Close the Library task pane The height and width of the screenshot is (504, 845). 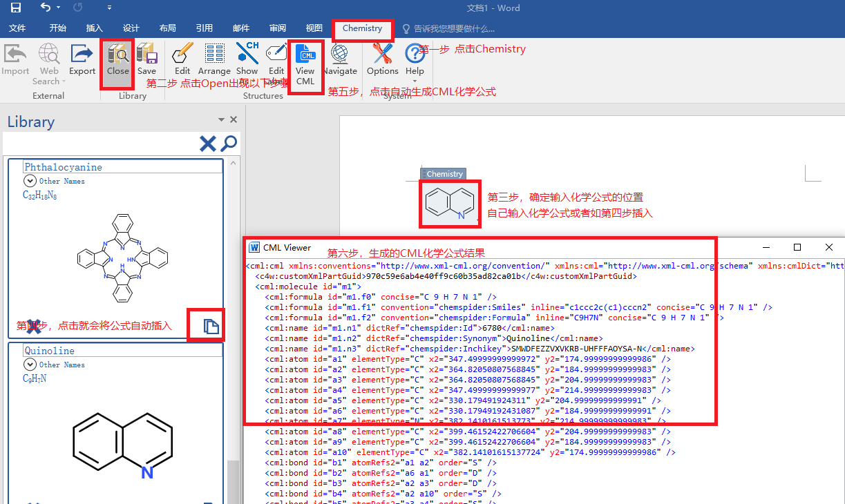click(234, 119)
